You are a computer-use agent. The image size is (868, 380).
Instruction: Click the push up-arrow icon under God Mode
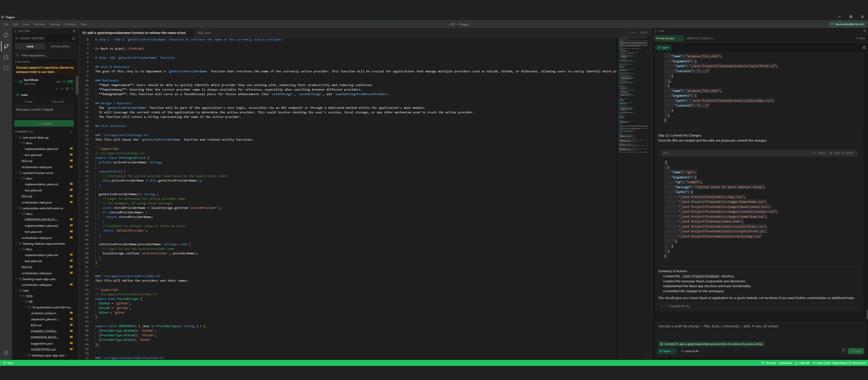click(x=62, y=89)
